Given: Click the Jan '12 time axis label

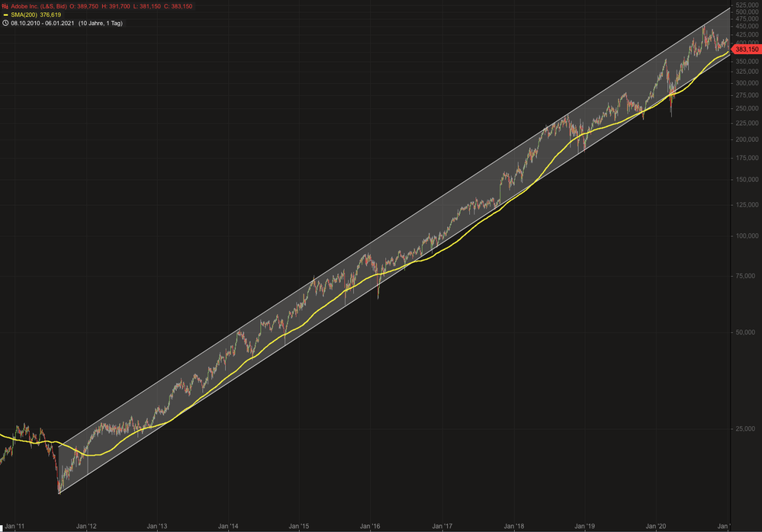Looking at the screenshot, I should pos(86,526).
